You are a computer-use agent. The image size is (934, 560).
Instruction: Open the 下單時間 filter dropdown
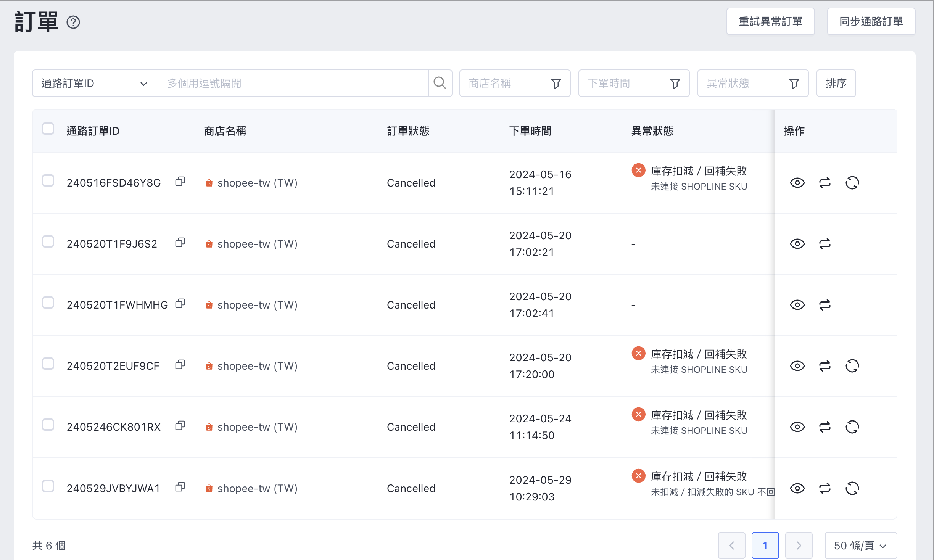[x=634, y=83]
